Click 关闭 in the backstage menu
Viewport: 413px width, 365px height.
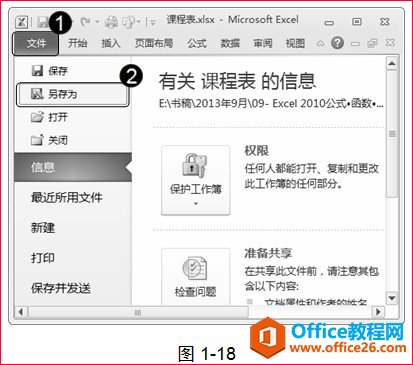[x=49, y=140]
